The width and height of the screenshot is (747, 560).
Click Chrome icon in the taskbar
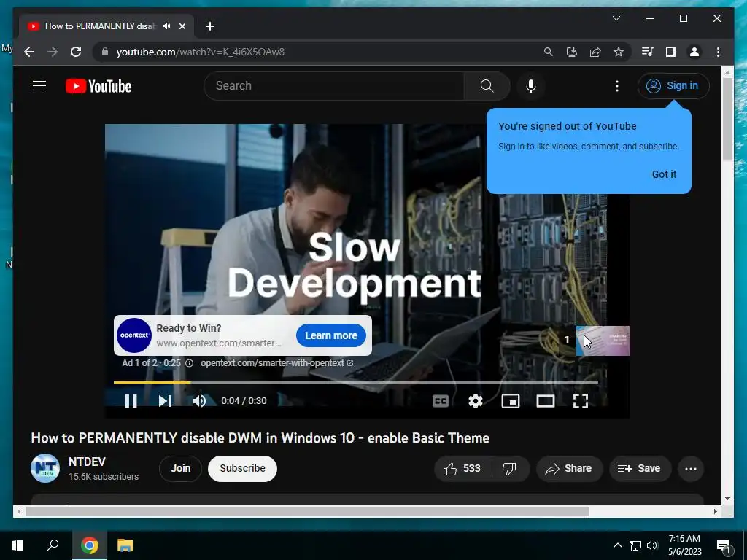click(89, 545)
